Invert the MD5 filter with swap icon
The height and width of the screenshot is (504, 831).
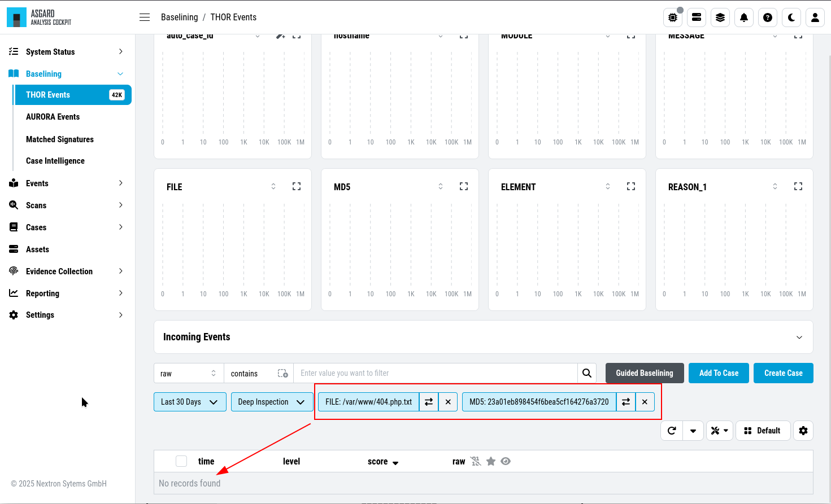click(x=626, y=402)
